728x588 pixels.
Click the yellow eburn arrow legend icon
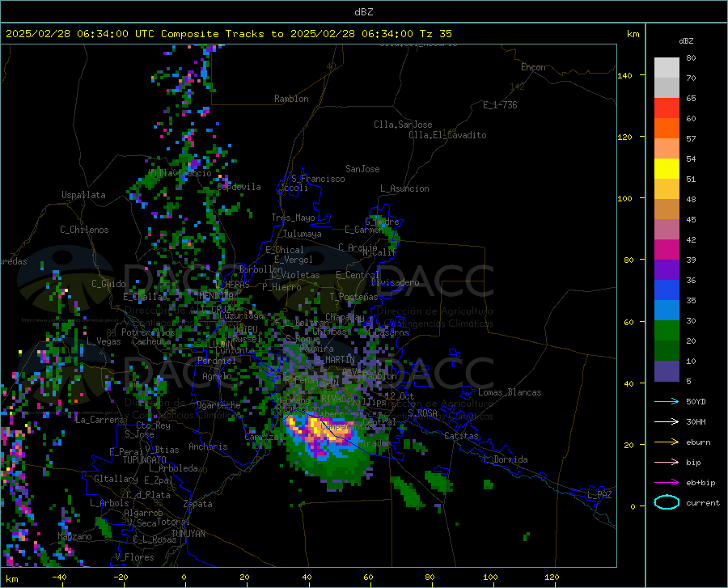tap(667, 442)
